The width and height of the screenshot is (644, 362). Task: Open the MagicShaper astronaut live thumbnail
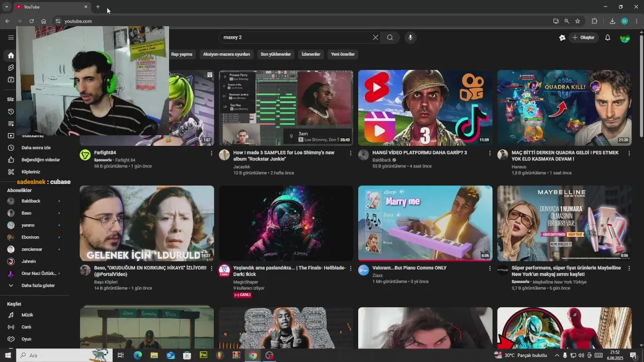(x=286, y=223)
